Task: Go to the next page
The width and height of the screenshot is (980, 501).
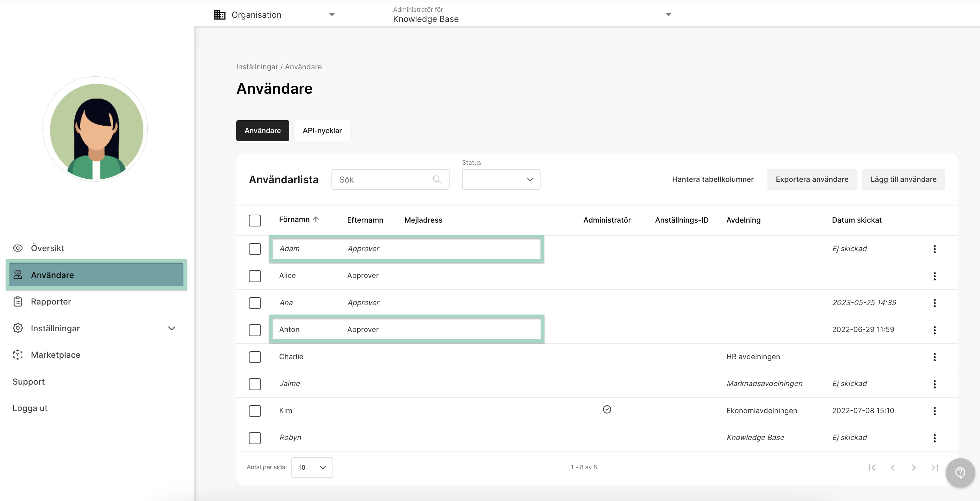Action: click(913, 467)
